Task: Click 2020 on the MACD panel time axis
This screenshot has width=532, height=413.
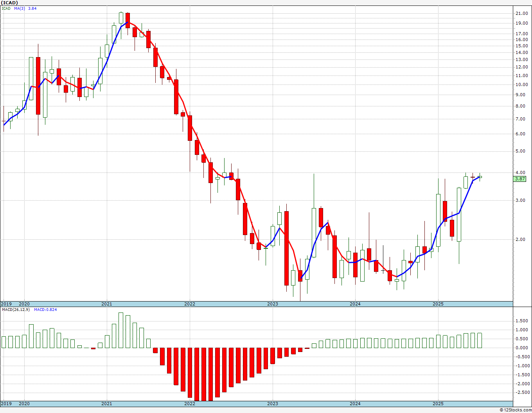Action: 24,404
